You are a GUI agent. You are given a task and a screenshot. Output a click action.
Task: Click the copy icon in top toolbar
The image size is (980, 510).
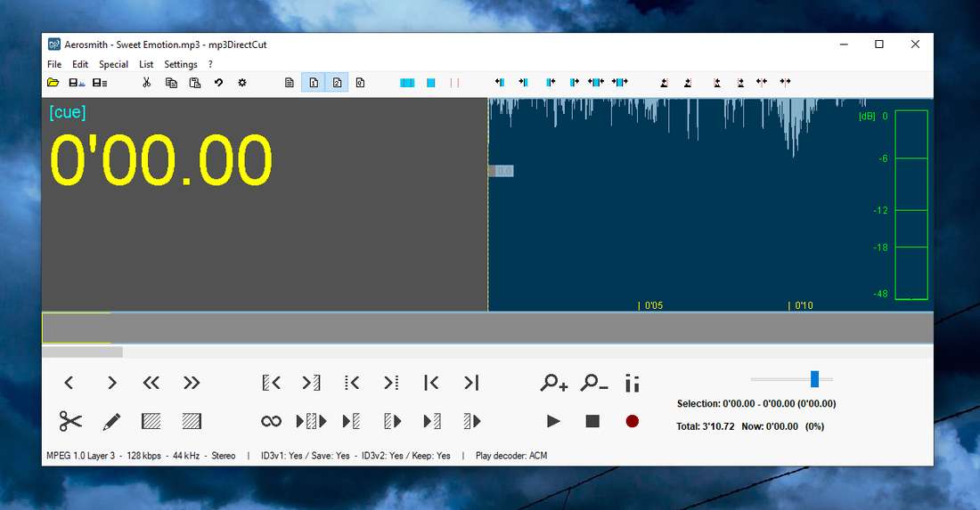tap(171, 83)
